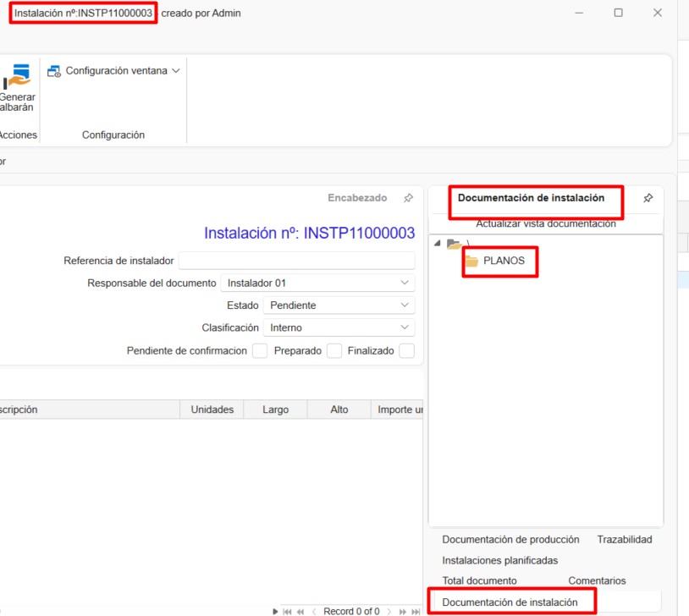689x616 pixels.
Task: Click Actualizar vista documentación
Action: [545, 223]
